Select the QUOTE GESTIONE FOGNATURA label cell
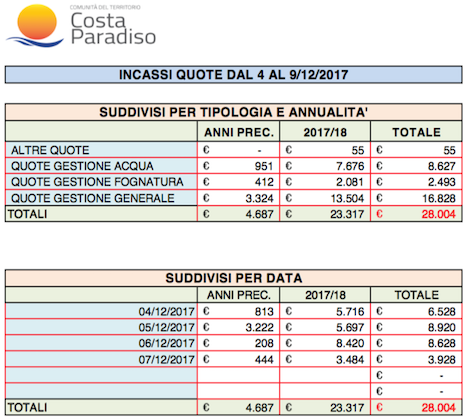Image resolution: width=468 pixels, height=420 pixels. pos(101,182)
